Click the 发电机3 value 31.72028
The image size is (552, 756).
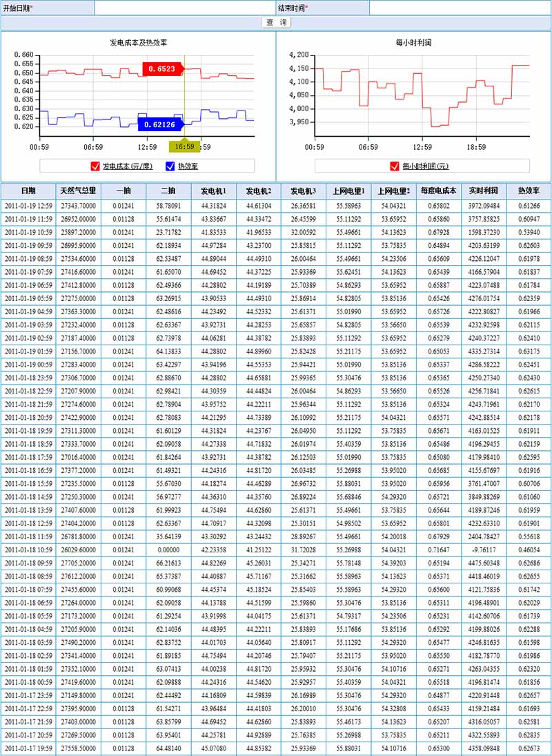(304, 550)
